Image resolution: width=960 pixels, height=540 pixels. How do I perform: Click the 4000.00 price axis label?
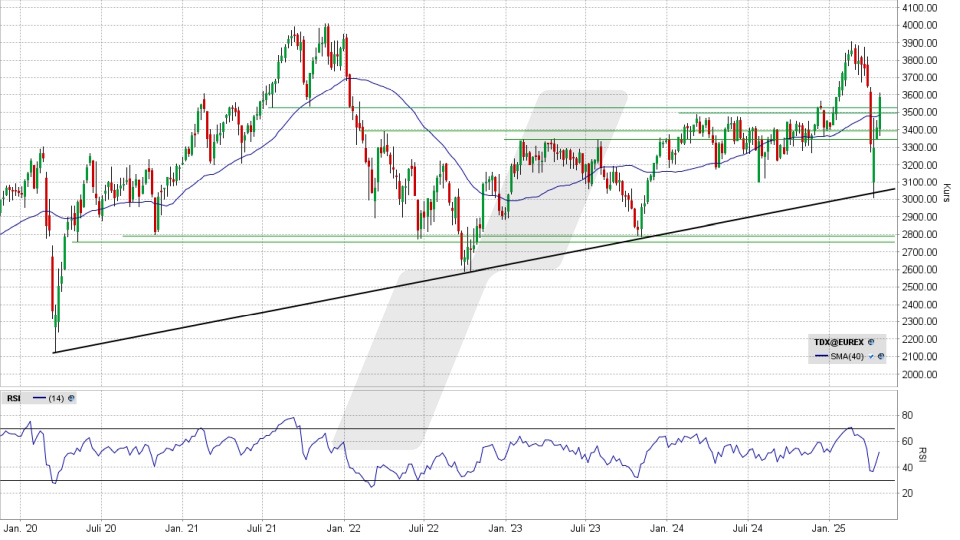coord(920,25)
